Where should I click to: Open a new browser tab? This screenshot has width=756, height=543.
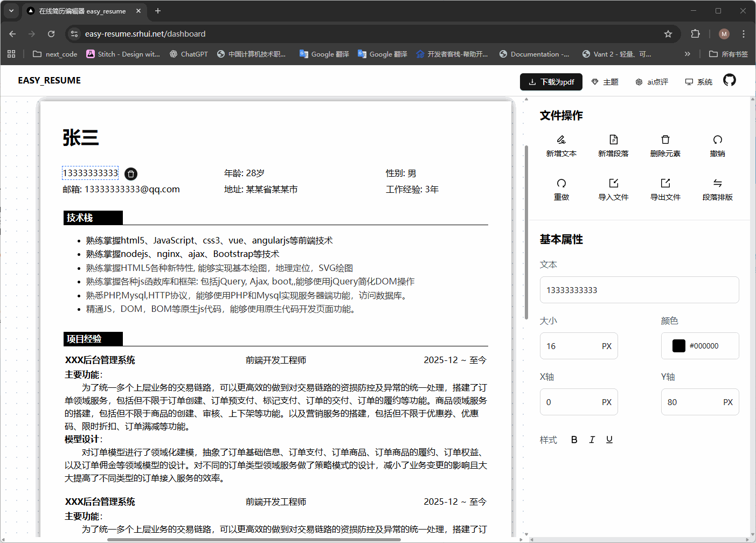pyautogui.click(x=158, y=11)
